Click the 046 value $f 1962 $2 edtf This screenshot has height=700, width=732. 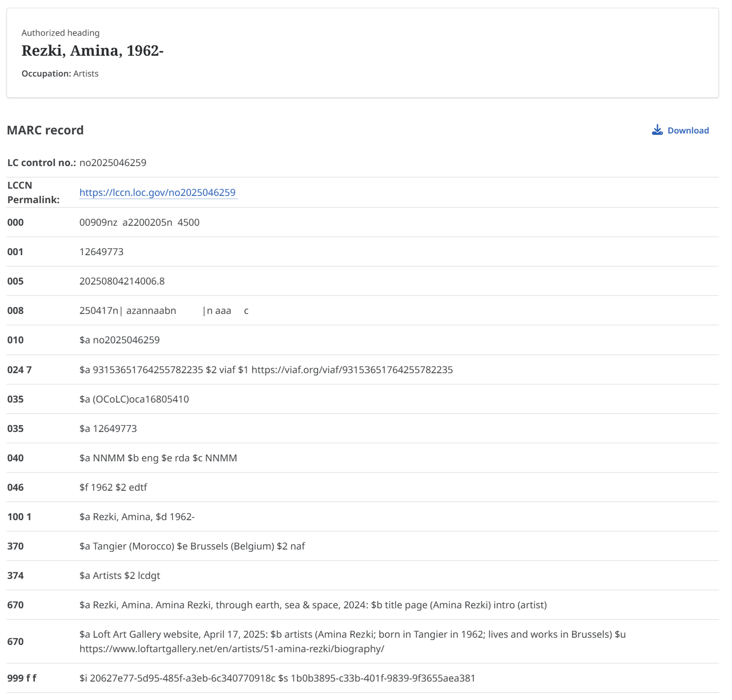(x=113, y=488)
